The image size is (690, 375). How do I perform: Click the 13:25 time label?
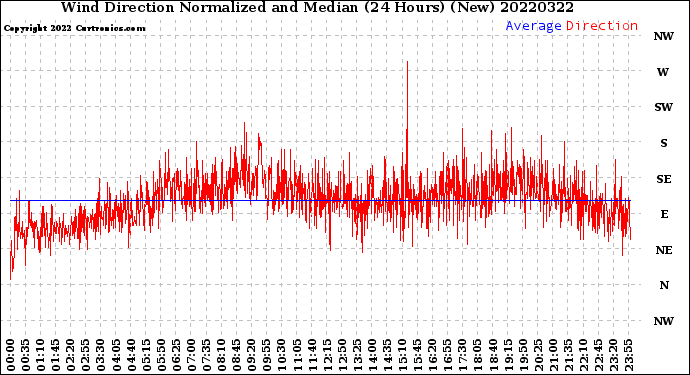click(x=357, y=355)
